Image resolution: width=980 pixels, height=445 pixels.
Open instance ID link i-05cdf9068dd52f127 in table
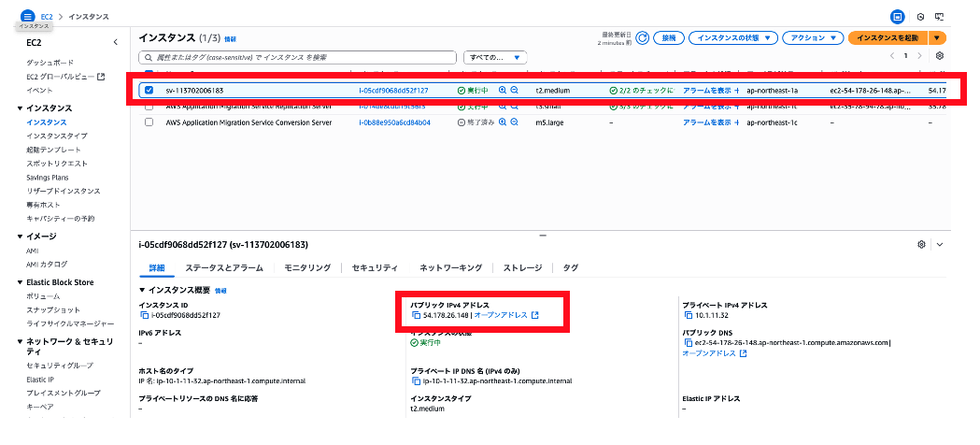393,90
